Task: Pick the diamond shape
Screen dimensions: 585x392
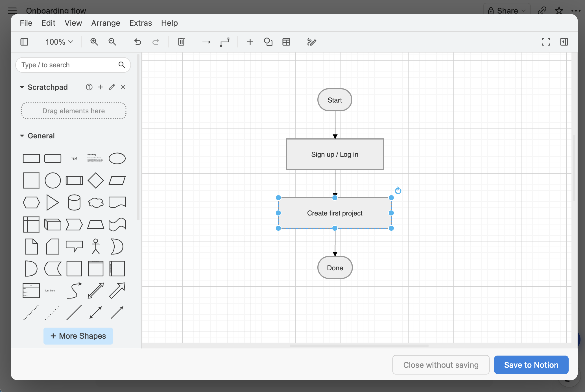Action: click(x=96, y=180)
